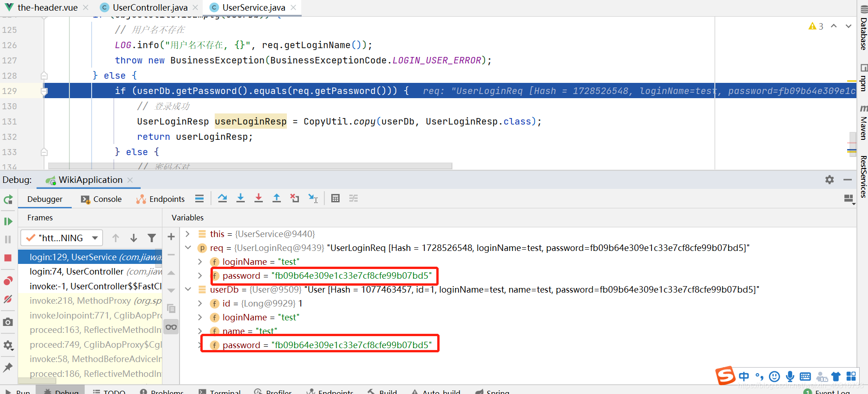Image resolution: width=868 pixels, height=394 pixels.
Task: Open evaluate expression calculator
Action: (335, 199)
